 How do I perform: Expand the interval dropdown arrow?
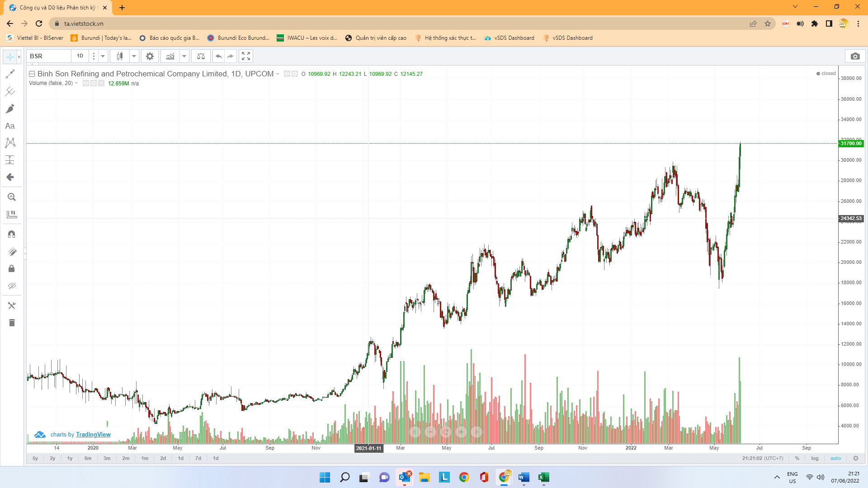[103, 56]
